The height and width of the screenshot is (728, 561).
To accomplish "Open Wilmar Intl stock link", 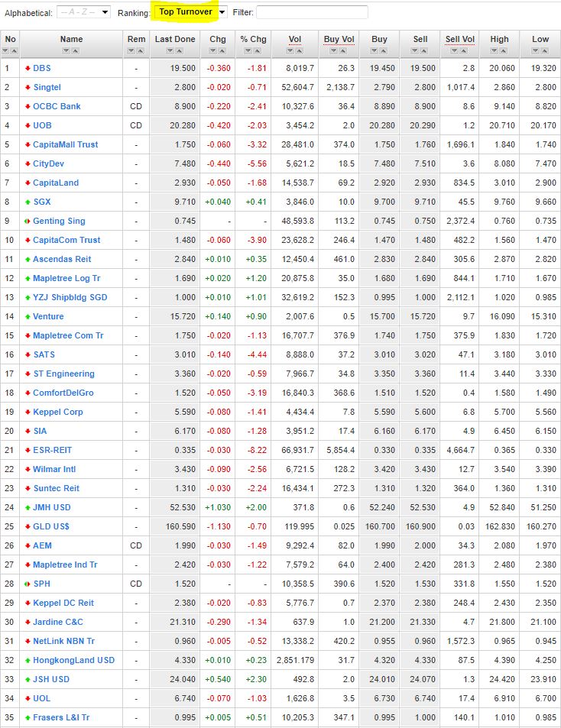I will (54, 469).
